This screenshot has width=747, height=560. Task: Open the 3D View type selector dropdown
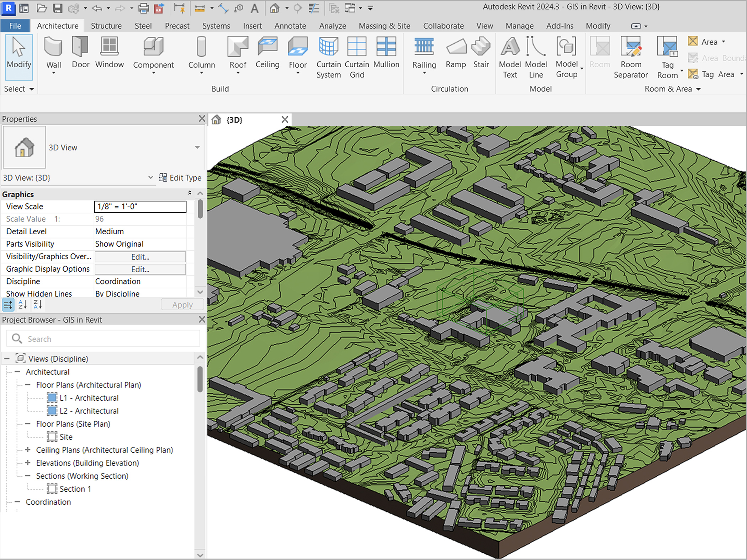click(x=197, y=148)
